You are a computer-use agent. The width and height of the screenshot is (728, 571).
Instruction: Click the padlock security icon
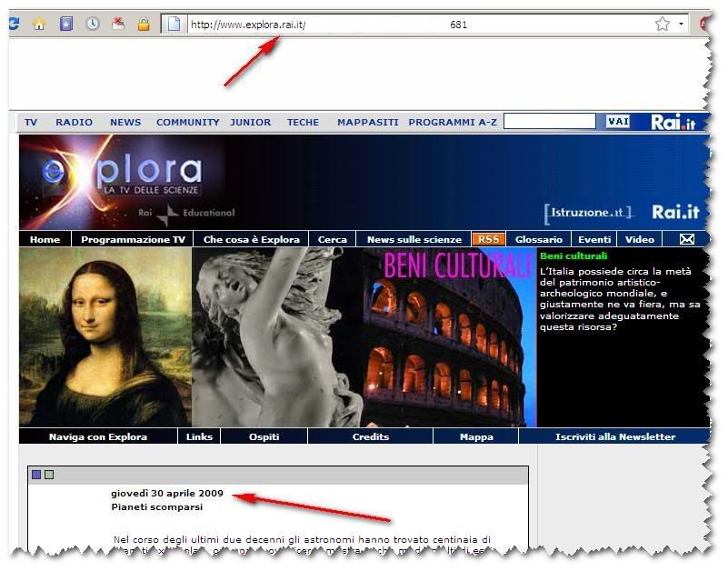(x=144, y=25)
